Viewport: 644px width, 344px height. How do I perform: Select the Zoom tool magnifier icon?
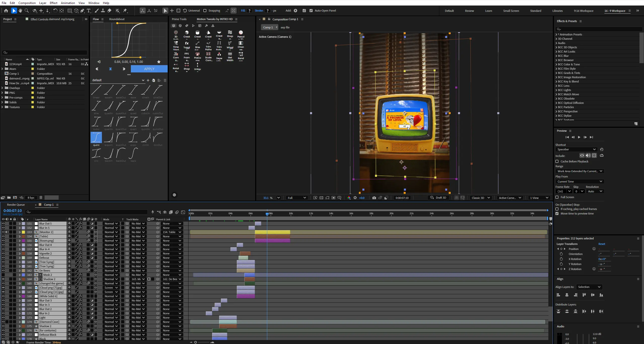click(x=27, y=11)
